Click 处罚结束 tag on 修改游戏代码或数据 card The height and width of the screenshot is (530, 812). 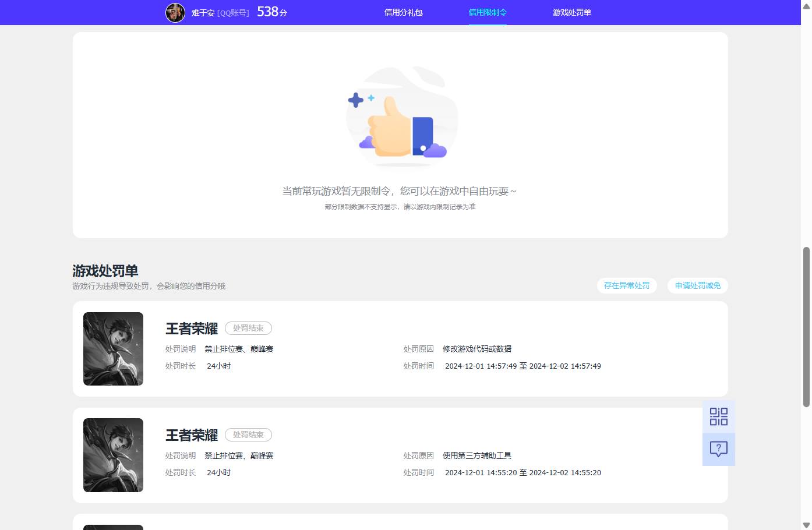(248, 328)
